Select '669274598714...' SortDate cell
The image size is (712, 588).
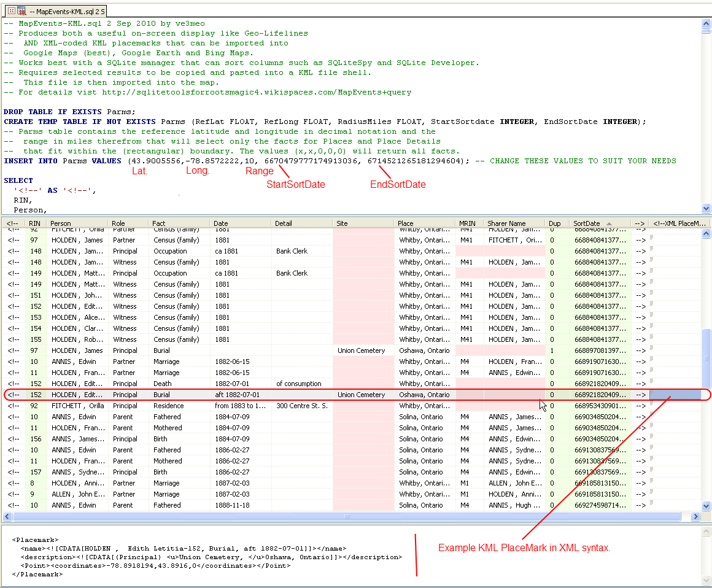click(x=600, y=505)
